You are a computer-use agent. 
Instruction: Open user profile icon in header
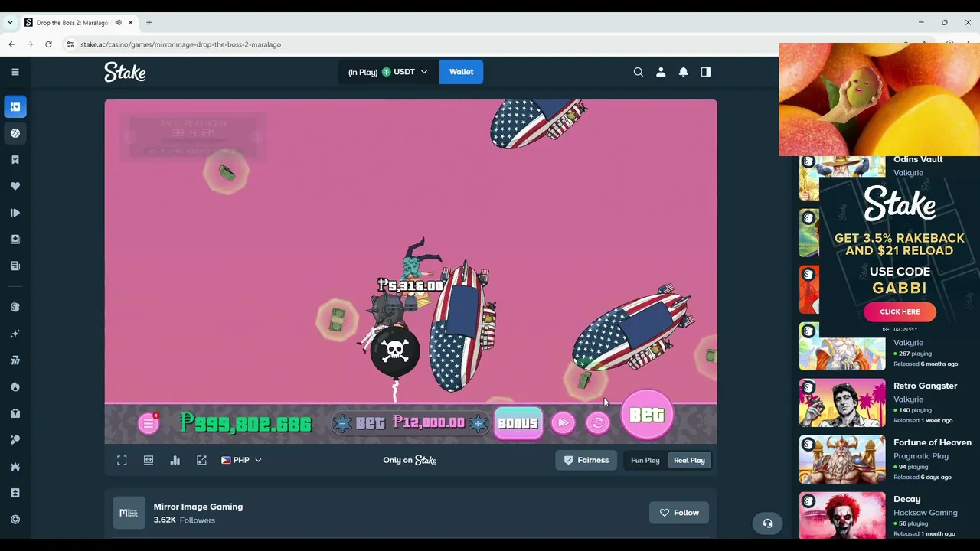(661, 72)
